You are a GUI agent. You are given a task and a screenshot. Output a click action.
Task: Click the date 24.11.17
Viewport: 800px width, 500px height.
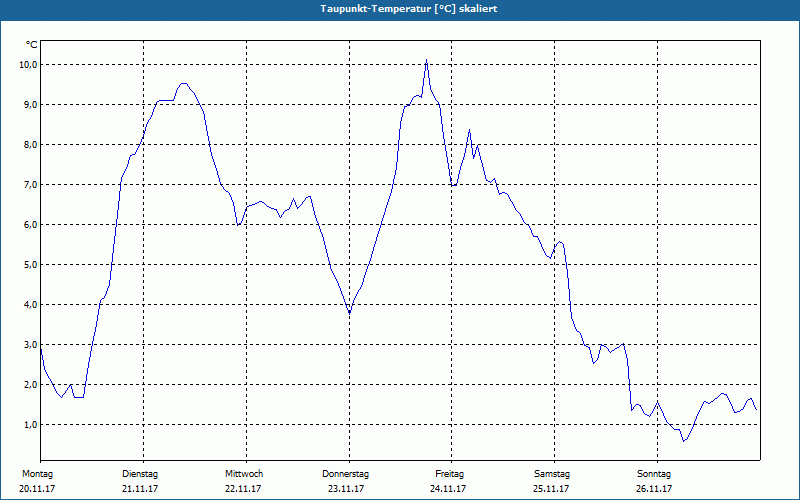[x=448, y=489]
